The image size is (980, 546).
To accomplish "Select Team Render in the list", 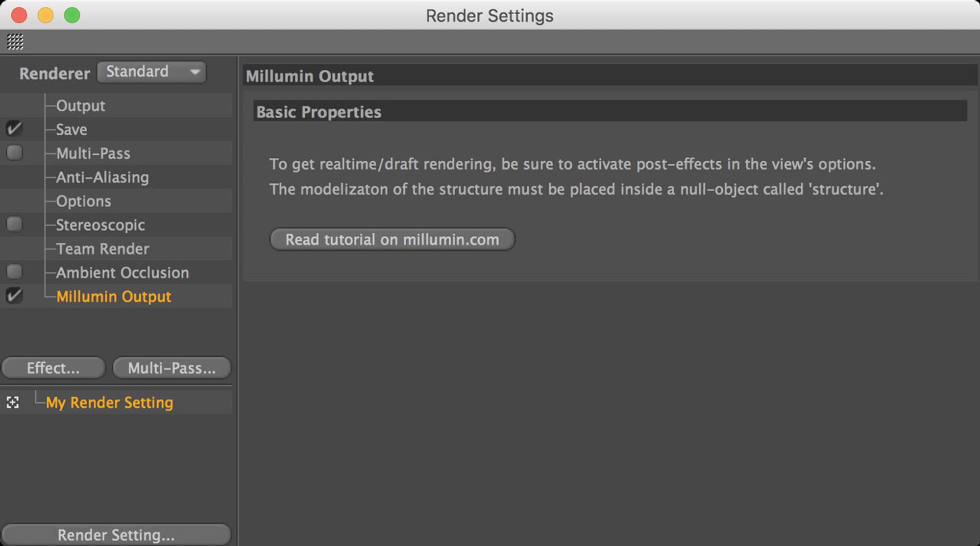I will point(102,249).
